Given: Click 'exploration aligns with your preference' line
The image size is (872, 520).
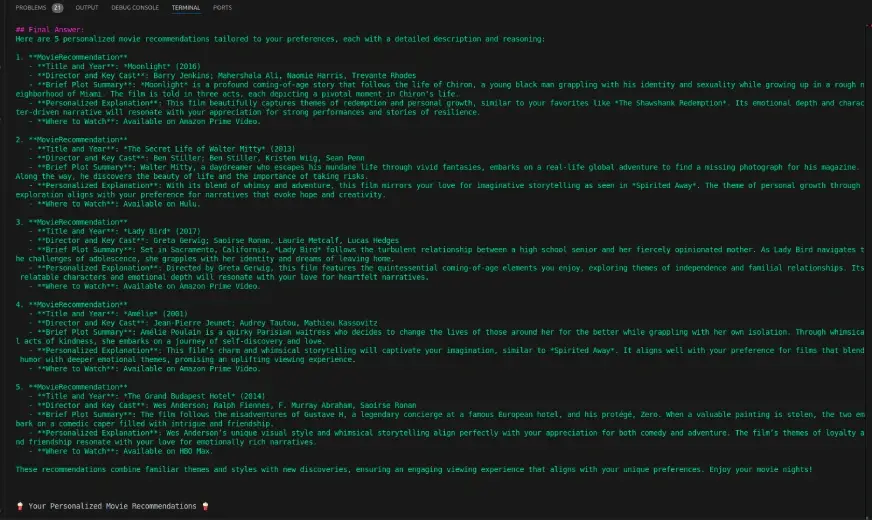Looking at the screenshot, I should pos(200,195).
